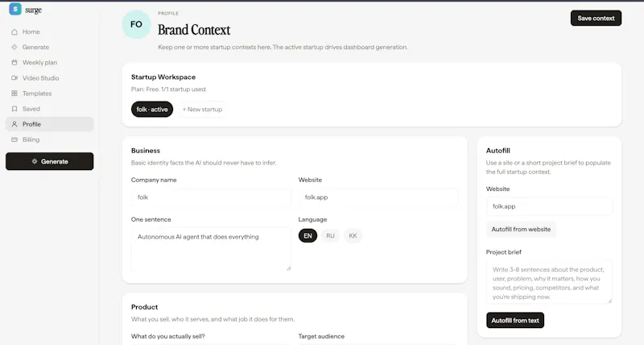Click the Surge logo icon

coord(15,9)
